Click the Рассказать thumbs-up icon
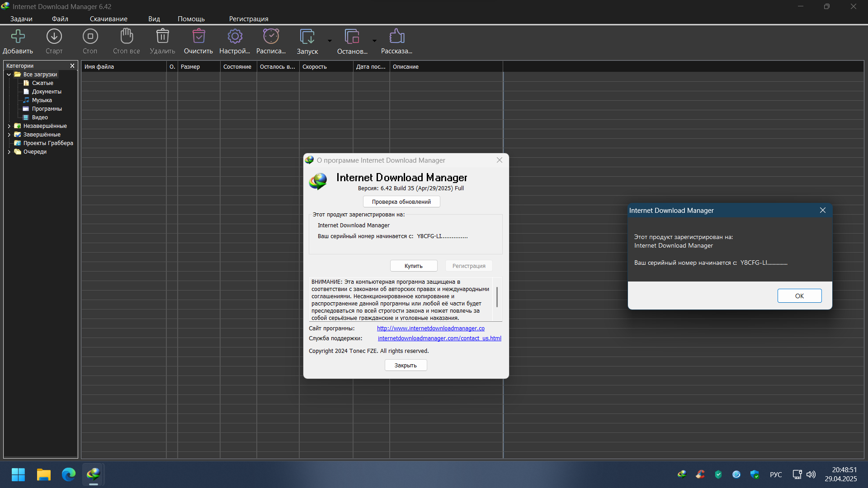Screen dimensions: 868x488 coord(396,36)
